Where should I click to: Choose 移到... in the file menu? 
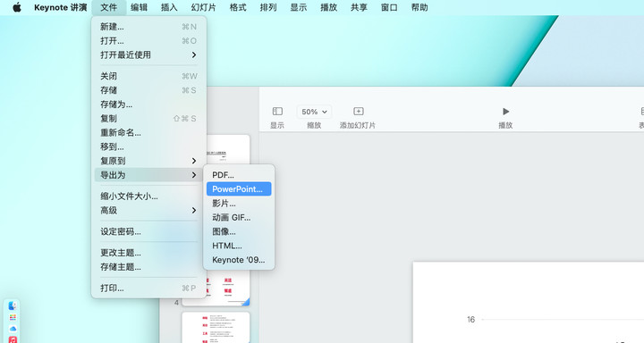coord(148,146)
